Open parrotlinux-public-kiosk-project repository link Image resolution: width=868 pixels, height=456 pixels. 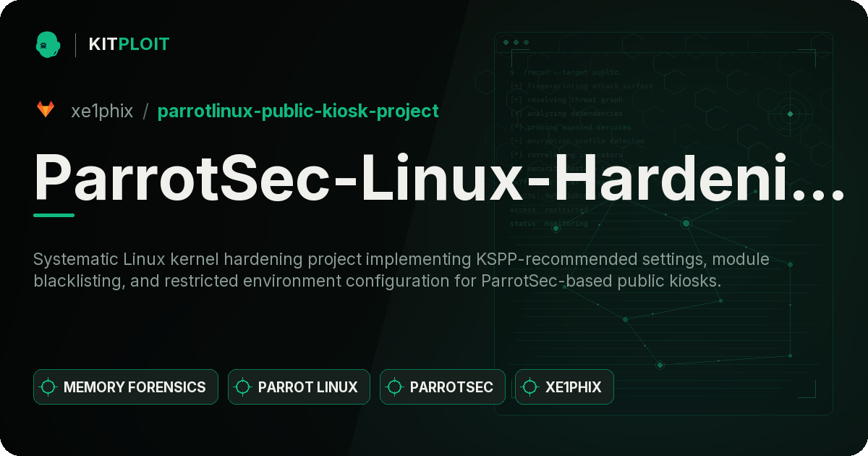[298, 111]
